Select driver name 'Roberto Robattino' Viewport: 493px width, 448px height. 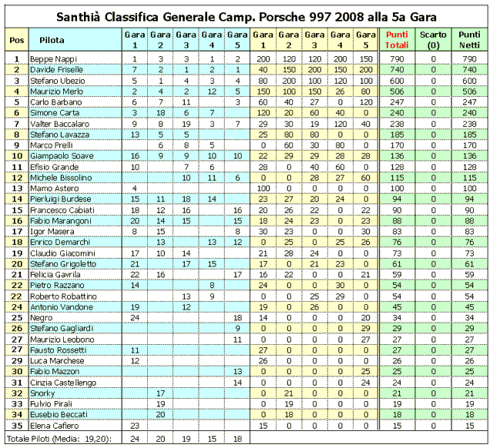coord(63,296)
